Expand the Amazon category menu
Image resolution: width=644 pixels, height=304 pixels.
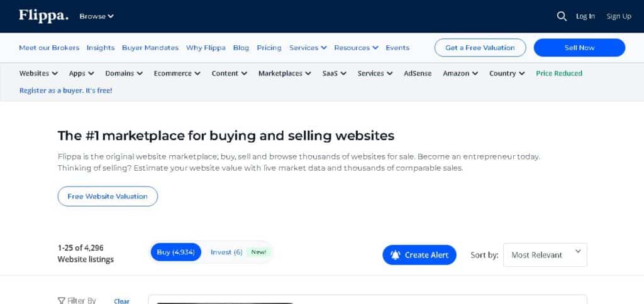(x=460, y=73)
